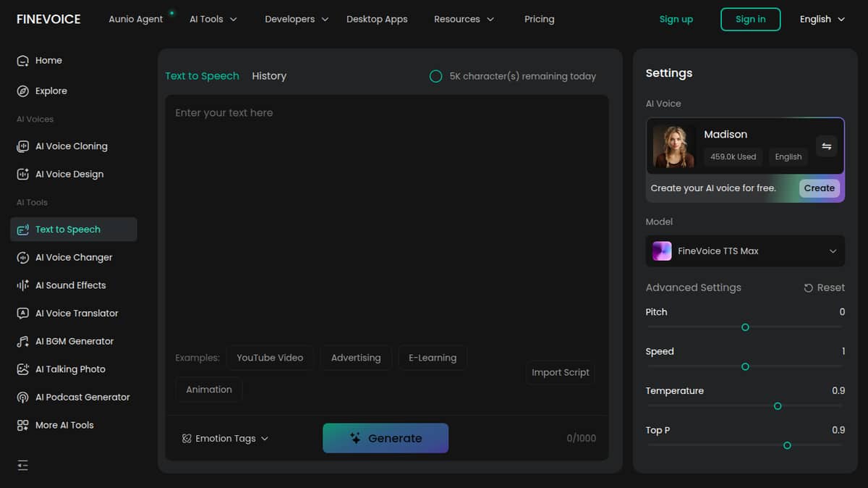Click the AI Voice Design icon
Screen dimensions: 868x488
(x=22, y=174)
